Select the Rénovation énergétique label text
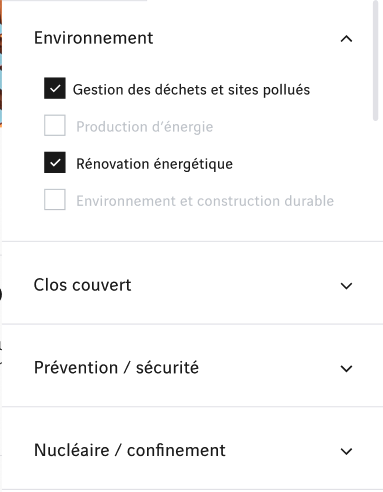Screen dimensions: 383x492 click(x=154, y=164)
